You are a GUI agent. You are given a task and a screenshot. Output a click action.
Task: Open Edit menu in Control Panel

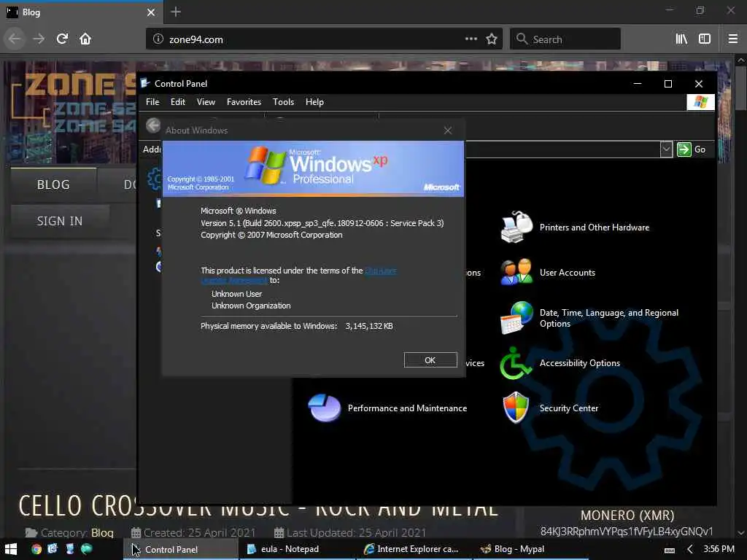178,102
